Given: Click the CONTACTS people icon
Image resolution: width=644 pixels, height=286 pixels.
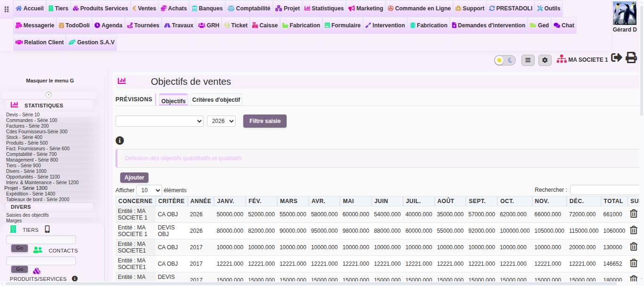Looking at the screenshot, I should [x=38, y=250].
